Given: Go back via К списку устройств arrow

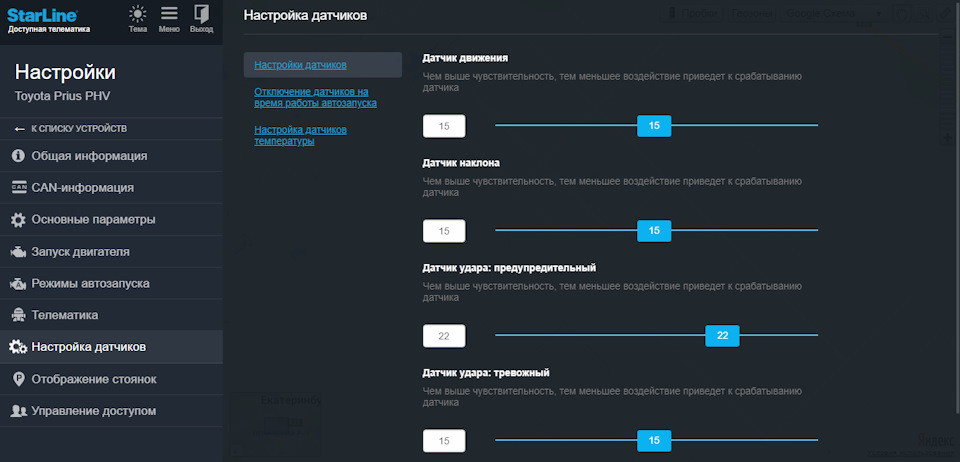Looking at the screenshot, I should pyautogui.click(x=70, y=129).
